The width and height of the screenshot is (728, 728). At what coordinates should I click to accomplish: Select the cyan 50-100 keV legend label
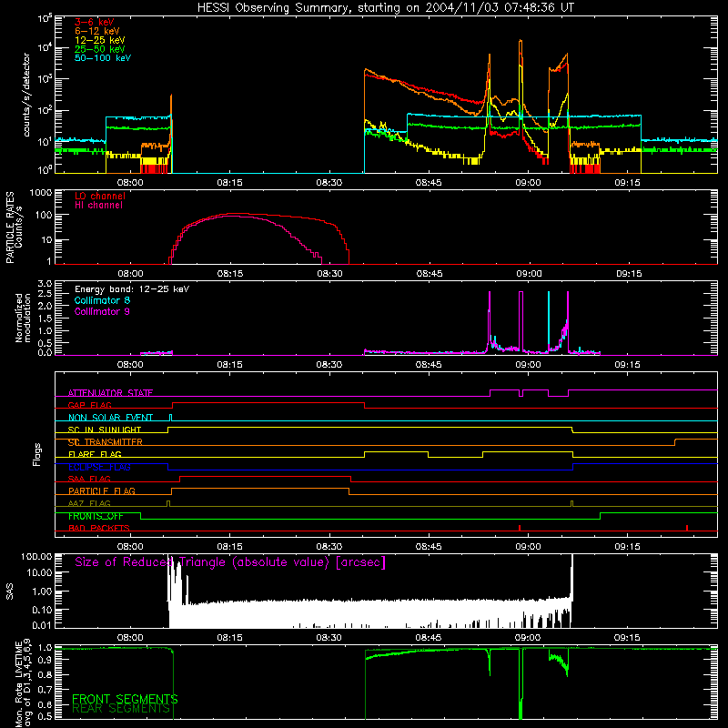pyautogui.click(x=103, y=58)
